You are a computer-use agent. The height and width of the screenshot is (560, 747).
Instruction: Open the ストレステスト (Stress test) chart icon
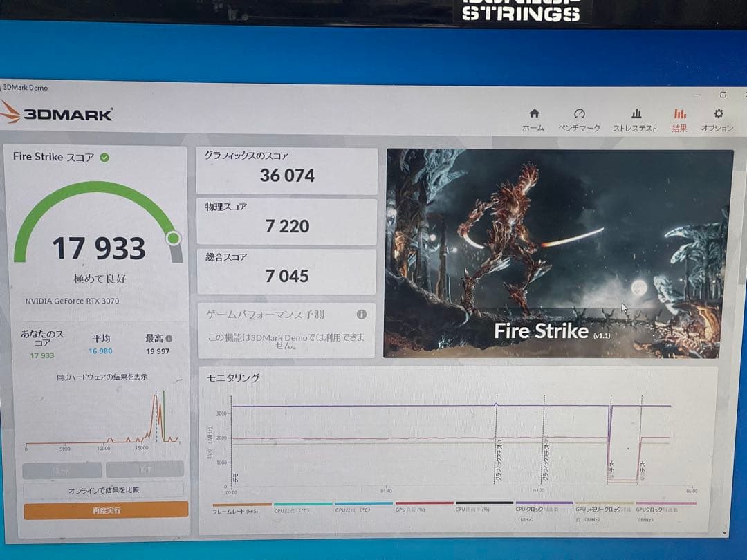coord(636,113)
